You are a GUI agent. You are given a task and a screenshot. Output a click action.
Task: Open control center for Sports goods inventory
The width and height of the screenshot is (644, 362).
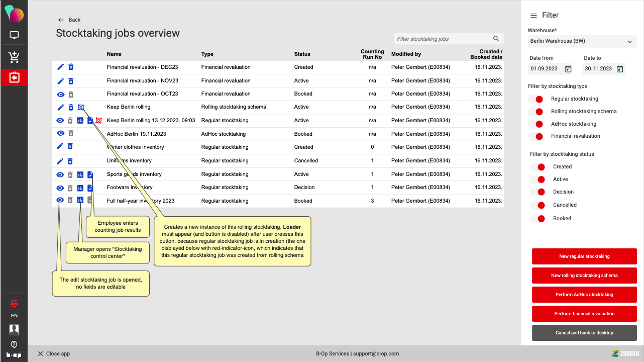click(80, 174)
